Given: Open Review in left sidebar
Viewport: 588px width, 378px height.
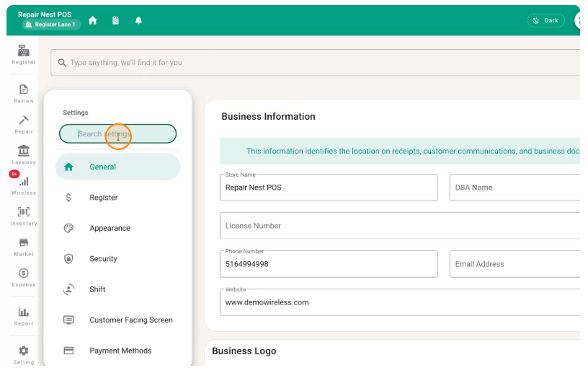Looking at the screenshot, I should (24, 94).
